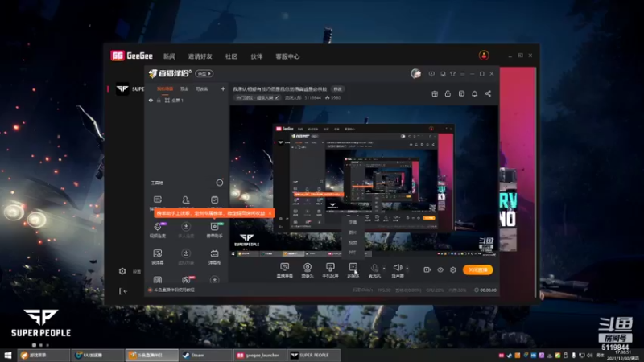Open the first toolbox tool icon
The width and height of the screenshot is (644, 362).
tap(158, 200)
